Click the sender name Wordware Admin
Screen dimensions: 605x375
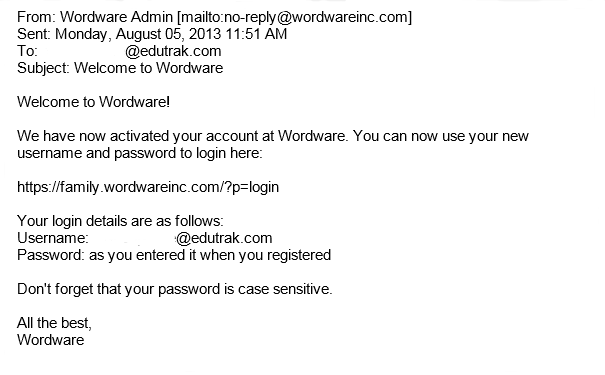pyautogui.click(x=116, y=17)
